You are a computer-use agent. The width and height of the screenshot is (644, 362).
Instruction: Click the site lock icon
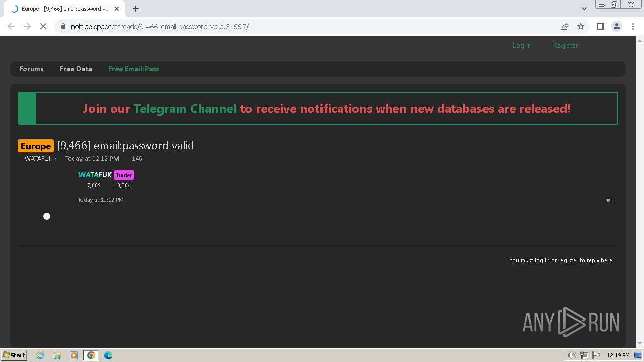pos(63,27)
